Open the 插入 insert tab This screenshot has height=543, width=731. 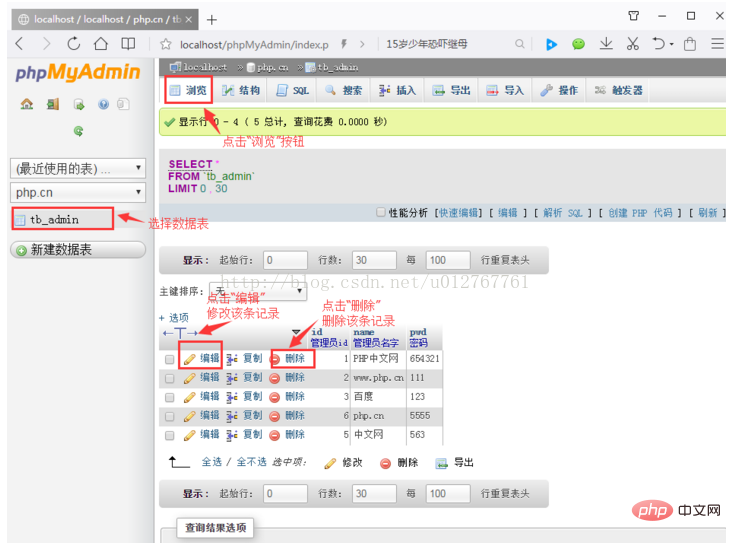[x=398, y=90]
